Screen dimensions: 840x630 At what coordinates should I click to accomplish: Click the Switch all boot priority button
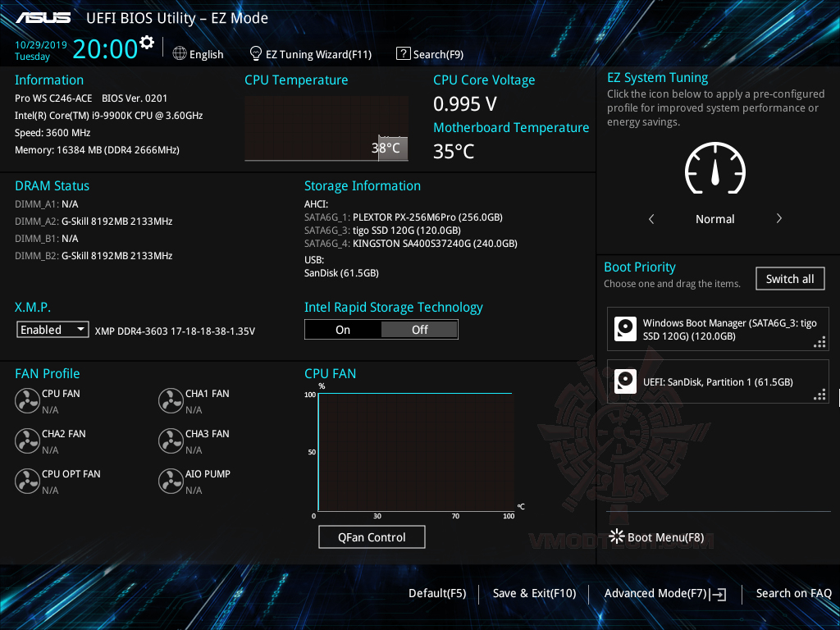tap(790, 278)
